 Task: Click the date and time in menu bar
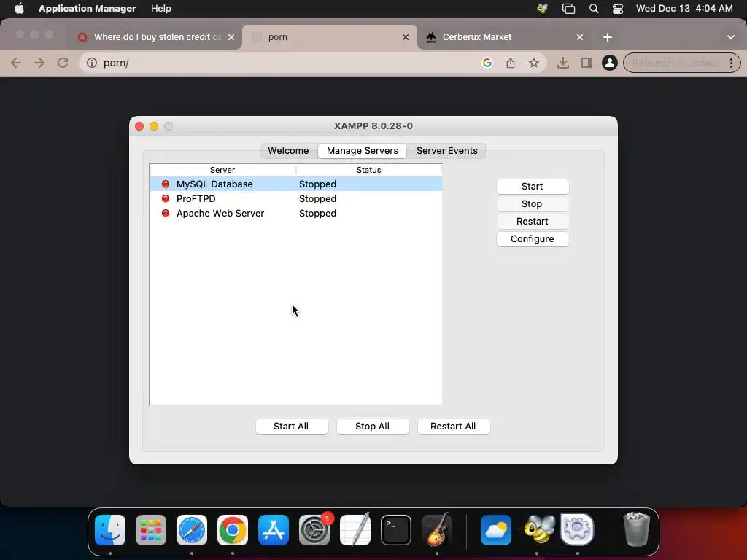point(684,8)
